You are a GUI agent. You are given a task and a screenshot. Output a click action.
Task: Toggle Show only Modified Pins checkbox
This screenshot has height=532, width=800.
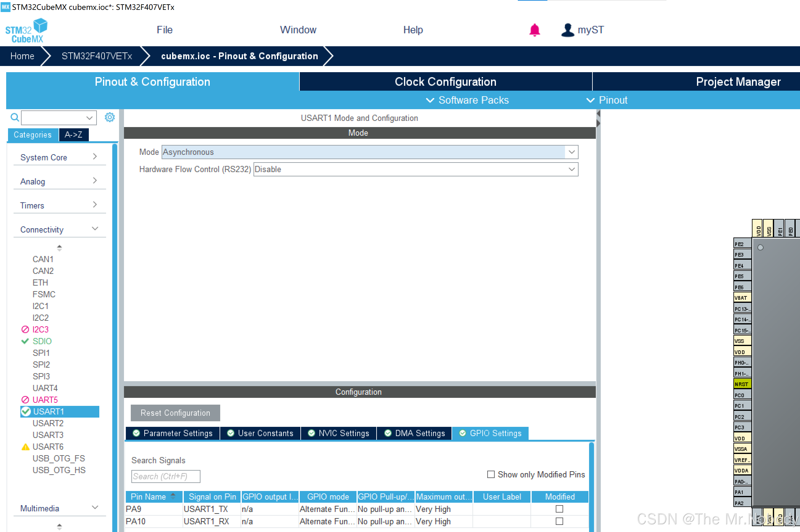point(491,474)
